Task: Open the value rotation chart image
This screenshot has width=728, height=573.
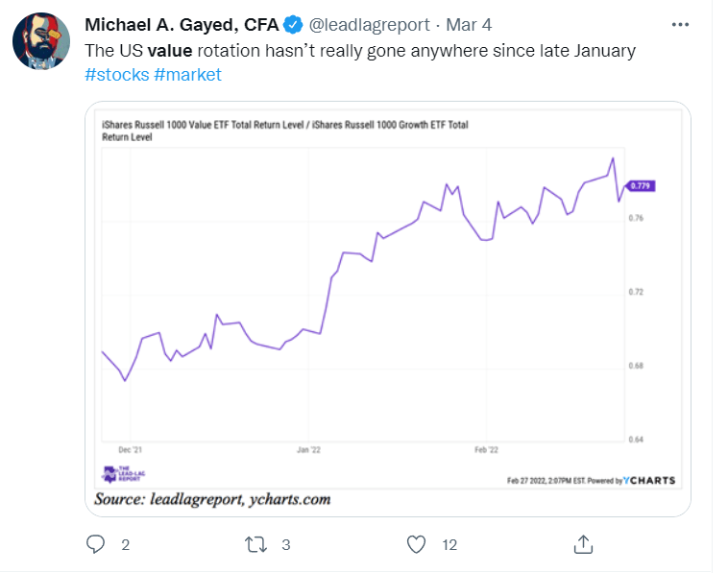Action: [x=388, y=308]
